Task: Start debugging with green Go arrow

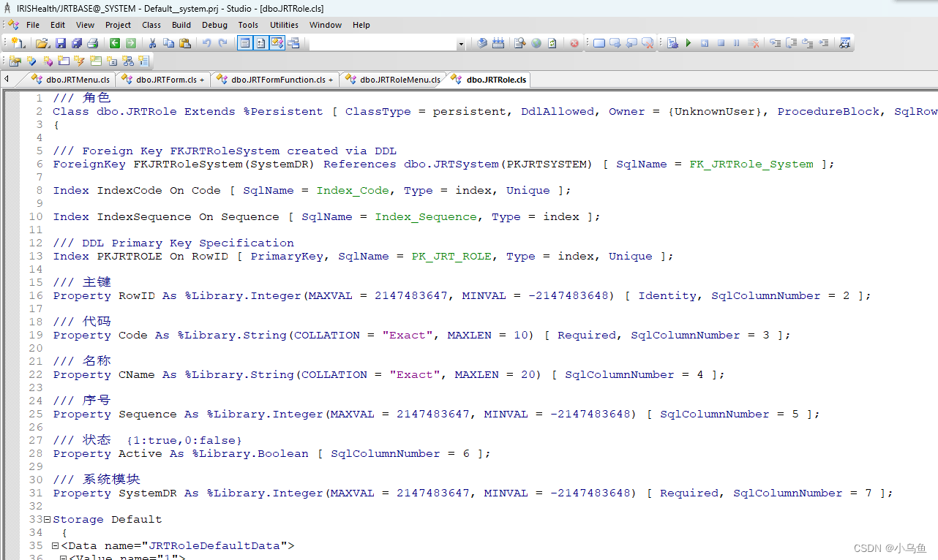Action: point(689,43)
